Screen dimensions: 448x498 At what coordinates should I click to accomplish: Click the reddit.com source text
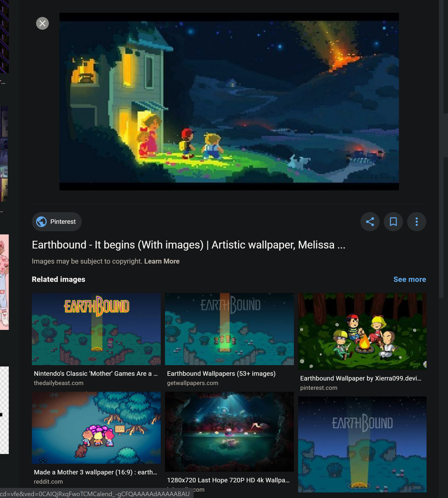point(48,482)
